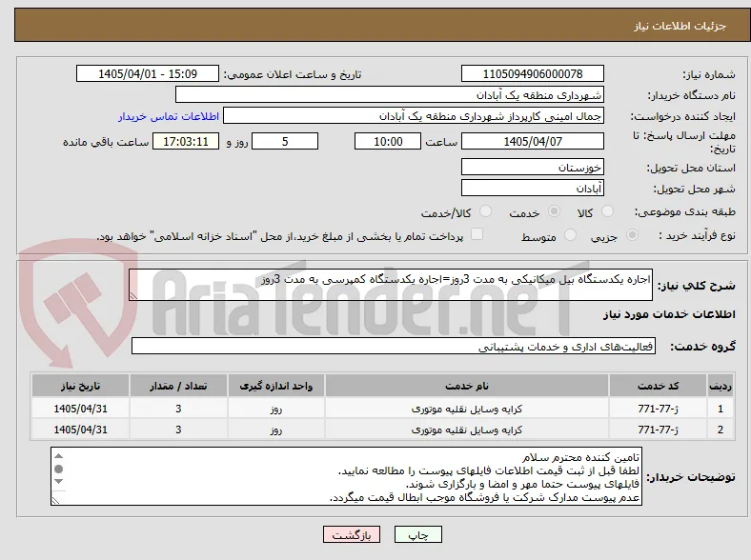751x560 pixels.
Task: Select the جزیی purchase type radio
Action: (x=632, y=235)
